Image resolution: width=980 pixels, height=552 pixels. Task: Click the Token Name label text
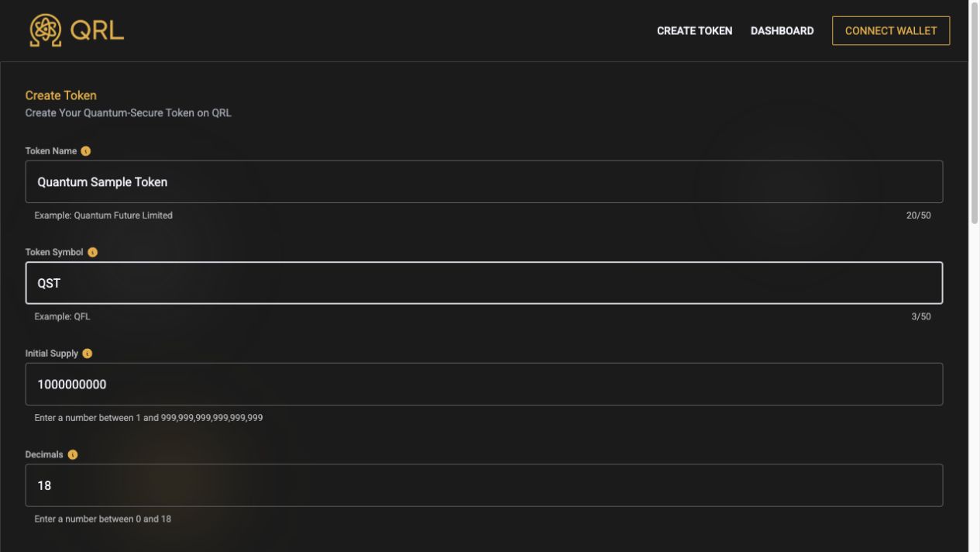point(51,151)
